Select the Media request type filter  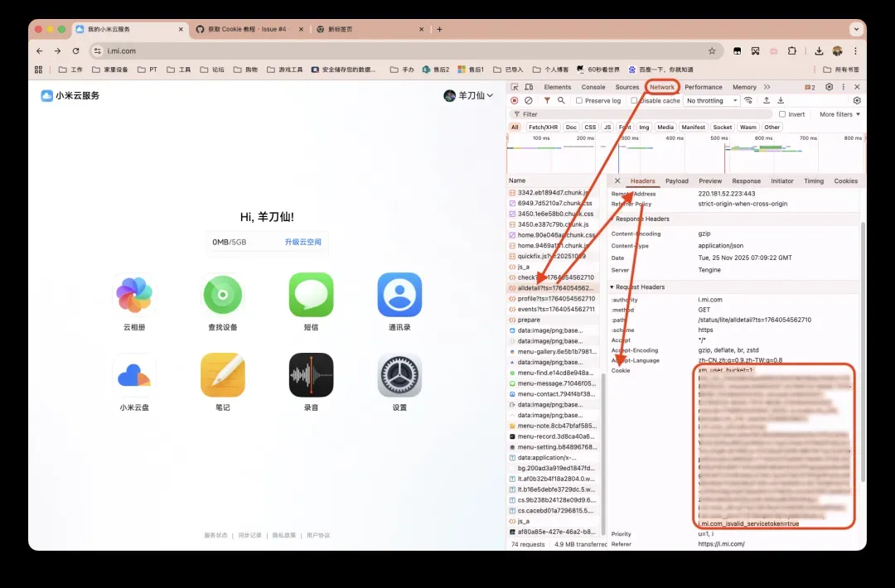coord(665,128)
